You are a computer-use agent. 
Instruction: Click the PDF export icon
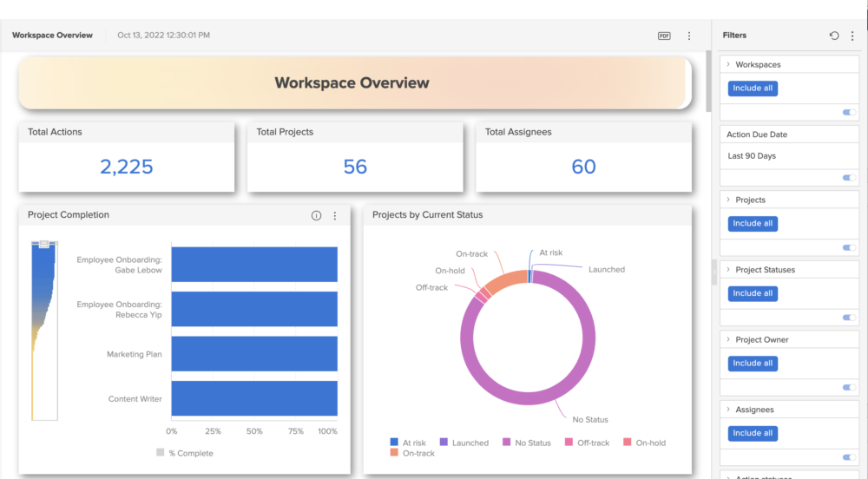pyautogui.click(x=664, y=36)
